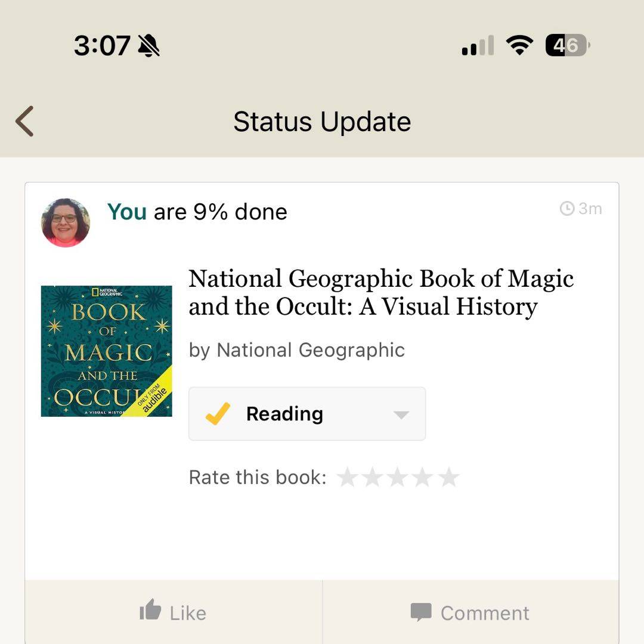Rate the book one star

tap(347, 477)
